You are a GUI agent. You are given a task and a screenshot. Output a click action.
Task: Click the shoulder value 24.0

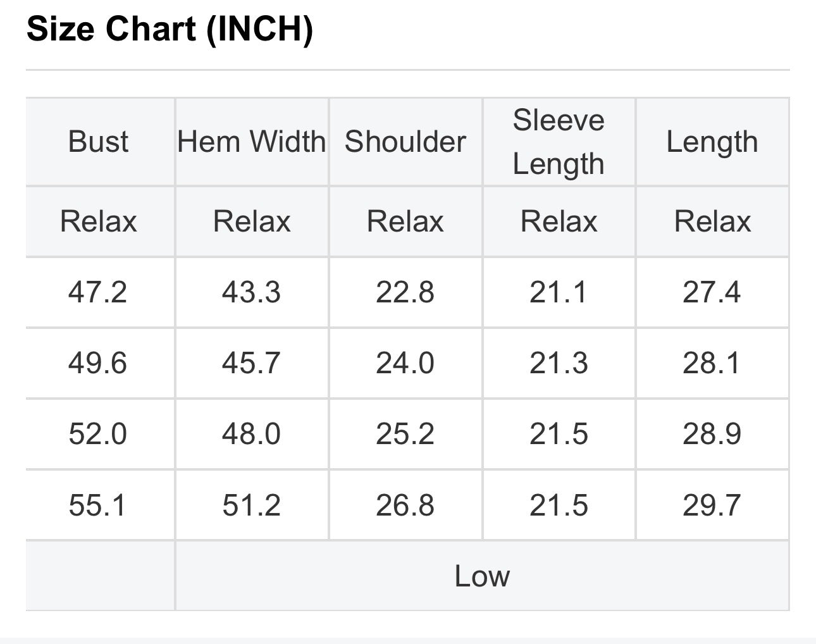pyautogui.click(x=405, y=363)
